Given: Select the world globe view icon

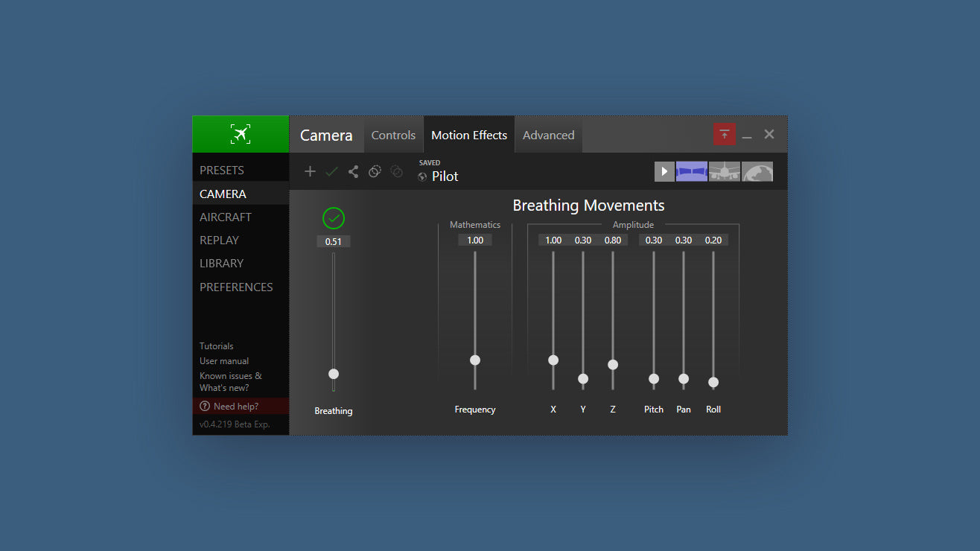Looking at the screenshot, I should point(757,172).
